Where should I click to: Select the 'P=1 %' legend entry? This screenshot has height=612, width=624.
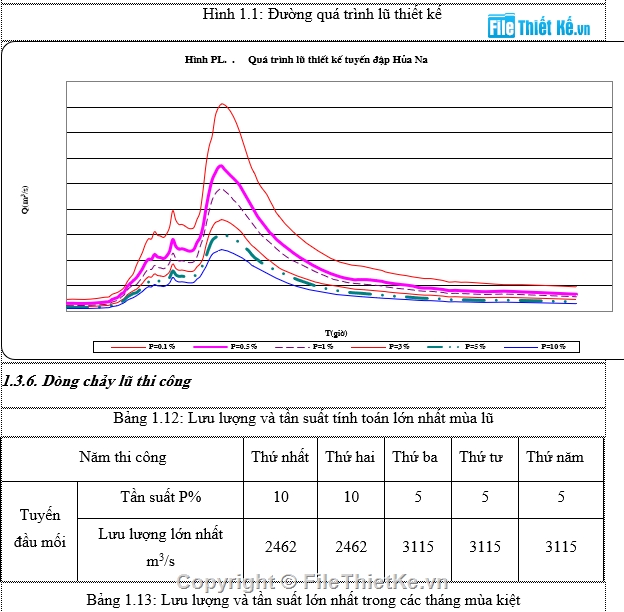[x=304, y=347]
